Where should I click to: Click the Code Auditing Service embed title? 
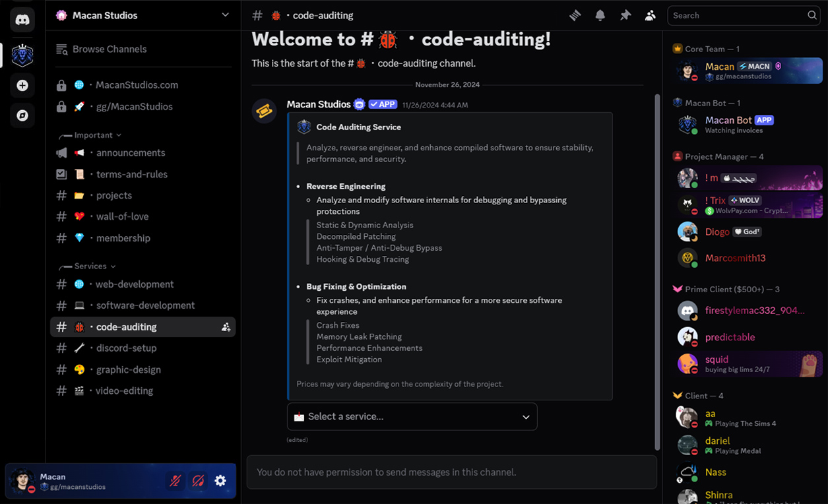pyautogui.click(x=358, y=127)
